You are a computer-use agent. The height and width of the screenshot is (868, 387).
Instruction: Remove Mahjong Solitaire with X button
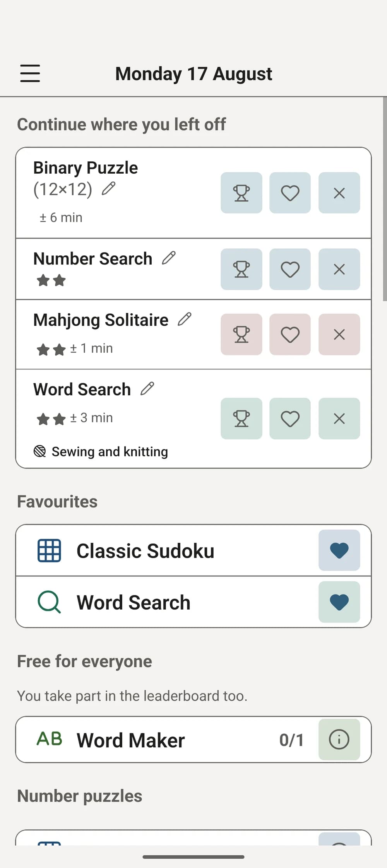(339, 334)
